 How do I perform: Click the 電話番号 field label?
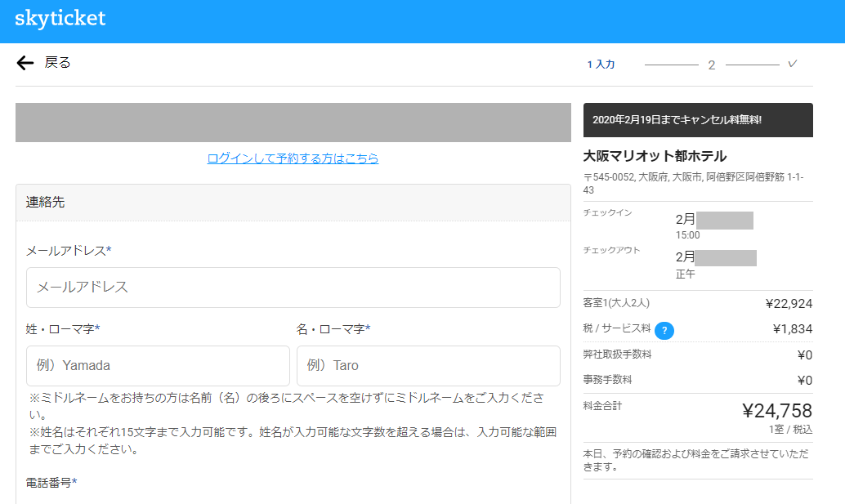tap(51, 483)
